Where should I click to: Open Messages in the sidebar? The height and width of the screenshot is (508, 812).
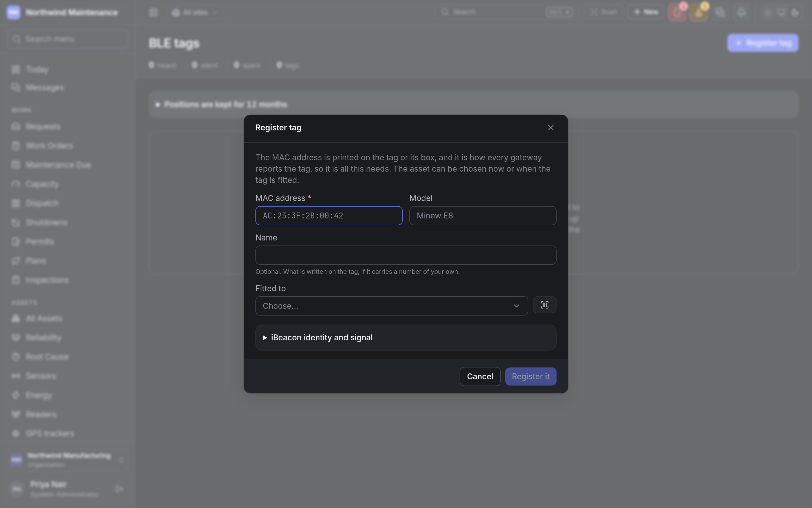67,87
